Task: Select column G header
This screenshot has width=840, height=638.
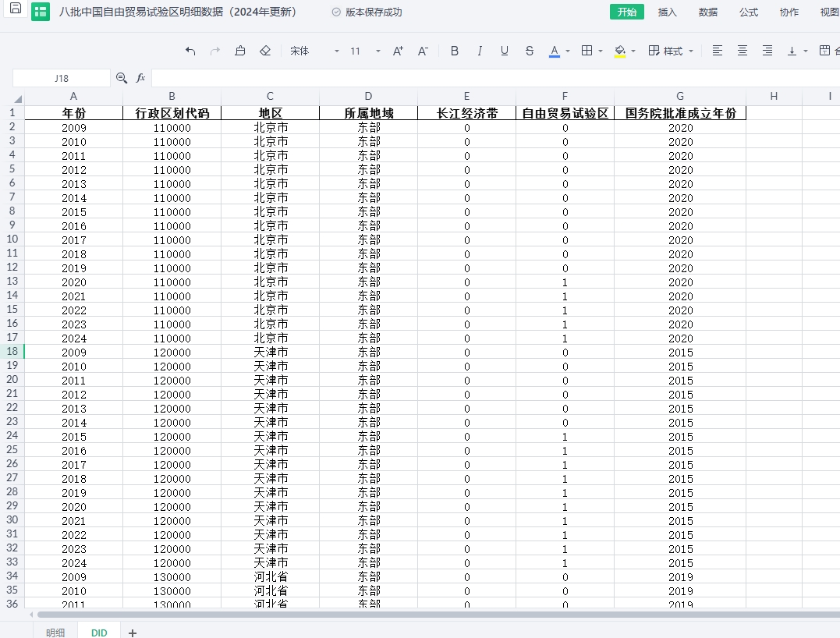Action: [680, 97]
